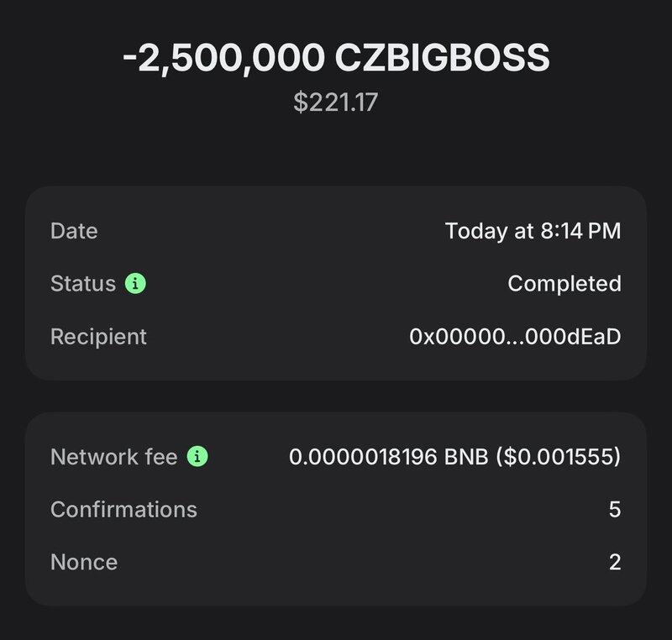Click the Network fee label text
Viewport: 672px width, 640px height.
(113, 457)
